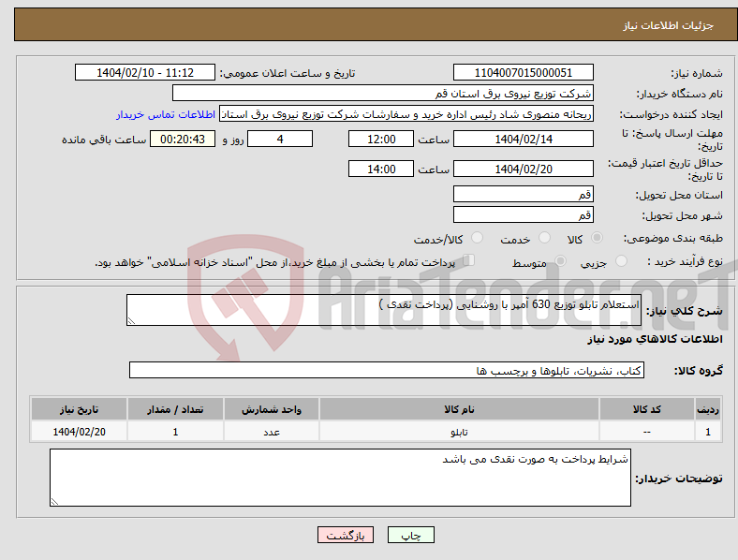Click the گروه کالا goods group field
This screenshot has height=560, width=738.
click(387, 370)
